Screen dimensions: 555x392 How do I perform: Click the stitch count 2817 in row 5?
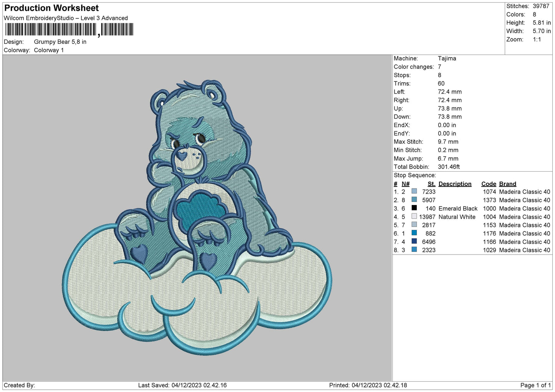pos(429,225)
